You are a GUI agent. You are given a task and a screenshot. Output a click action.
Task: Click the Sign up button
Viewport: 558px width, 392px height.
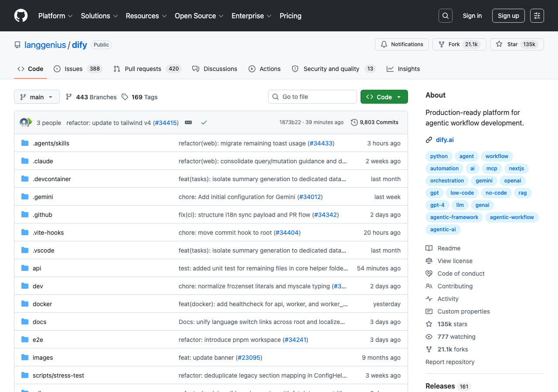(508, 16)
